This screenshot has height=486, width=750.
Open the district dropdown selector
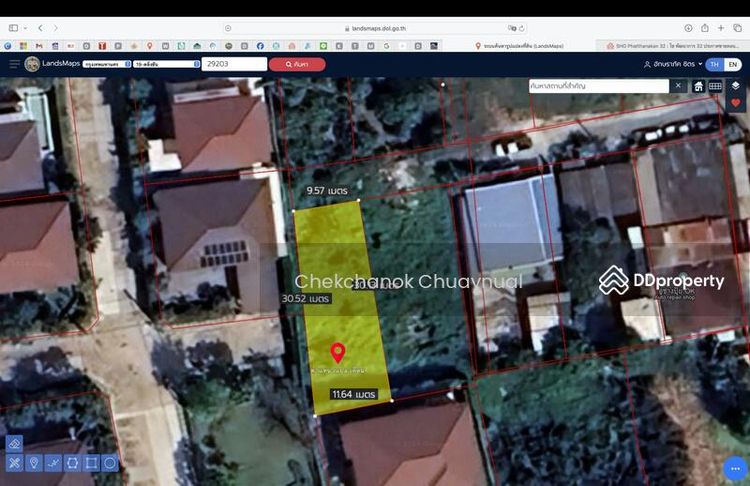(x=164, y=64)
